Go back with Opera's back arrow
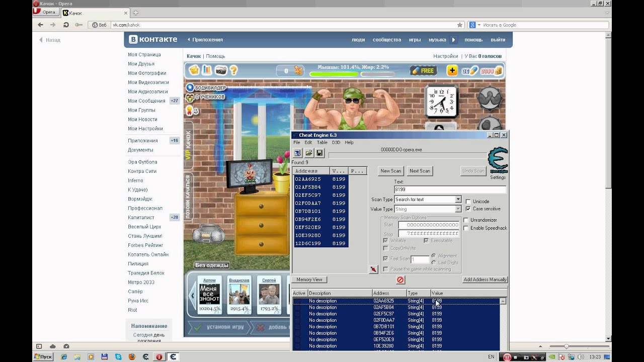This screenshot has height=362, width=644. coord(41,25)
